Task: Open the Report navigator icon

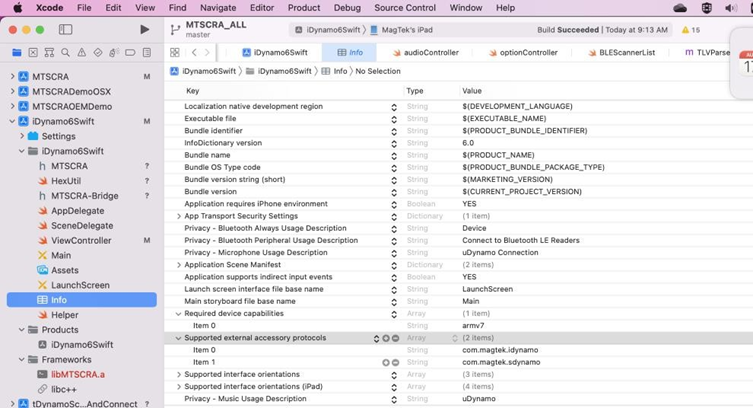Action: point(147,52)
